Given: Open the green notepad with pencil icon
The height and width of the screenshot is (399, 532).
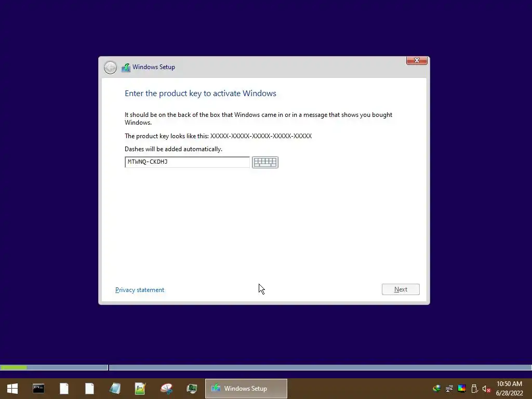Looking at the screenshot, I should tap(140, 389).
